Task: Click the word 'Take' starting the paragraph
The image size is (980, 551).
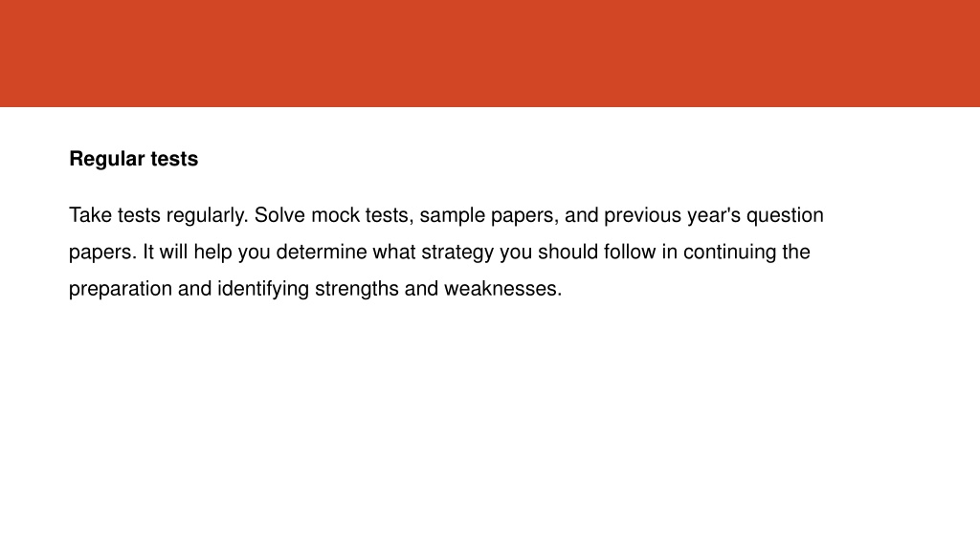Action: pyautogui.click(x=90, y=215)
